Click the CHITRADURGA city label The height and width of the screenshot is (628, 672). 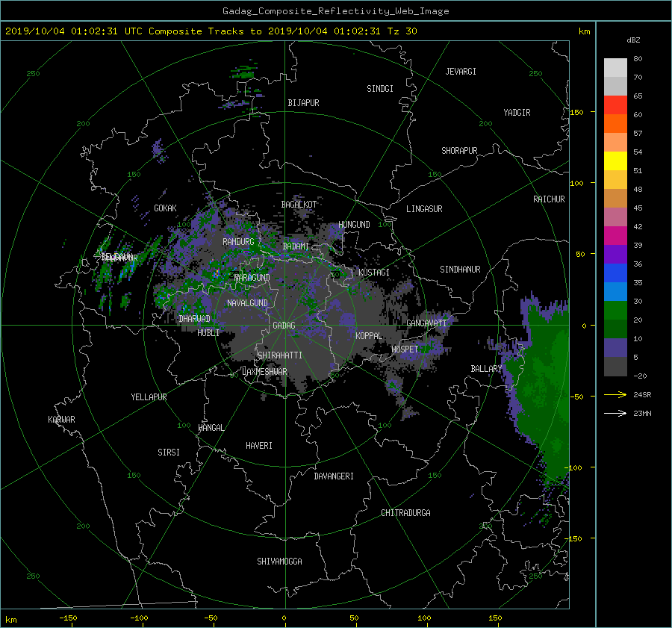(406, 513)
